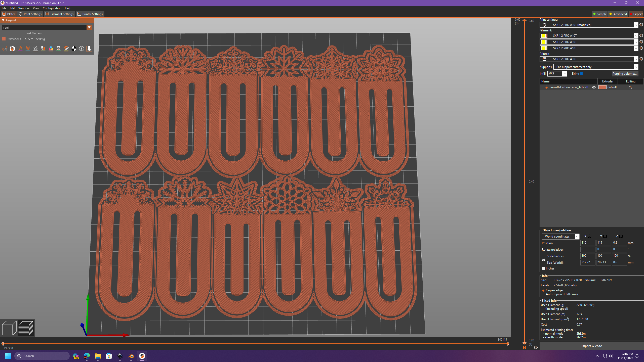
Task: Toggle color changes visibility icon
Action: pos(51,49)
